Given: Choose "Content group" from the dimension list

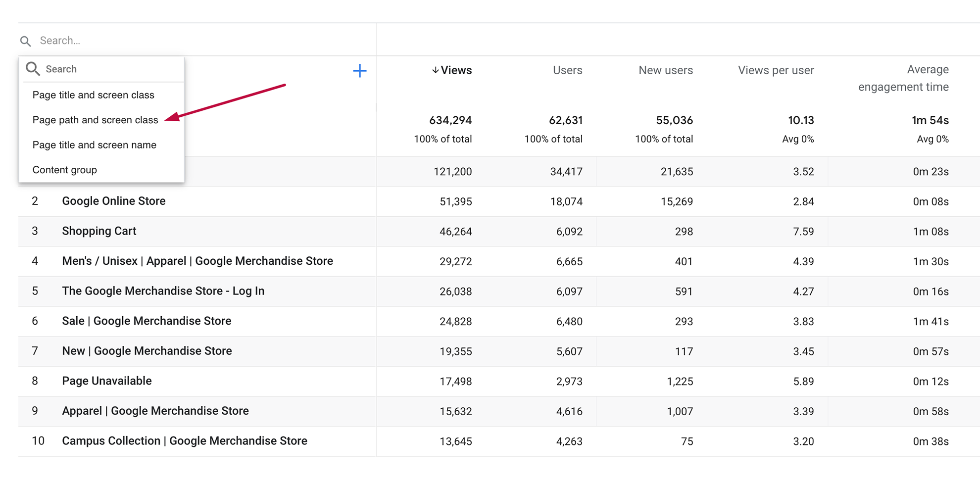Looking at the screenshot, I should coord(64,170).
